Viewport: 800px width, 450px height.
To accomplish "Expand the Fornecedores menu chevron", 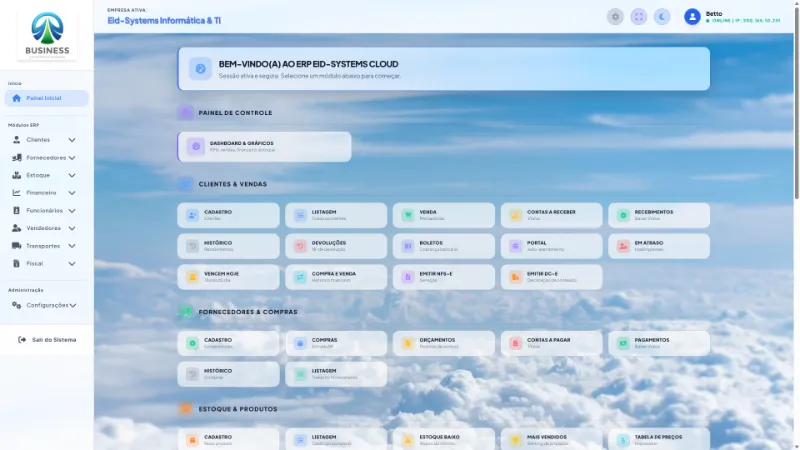I will [72, 158].
